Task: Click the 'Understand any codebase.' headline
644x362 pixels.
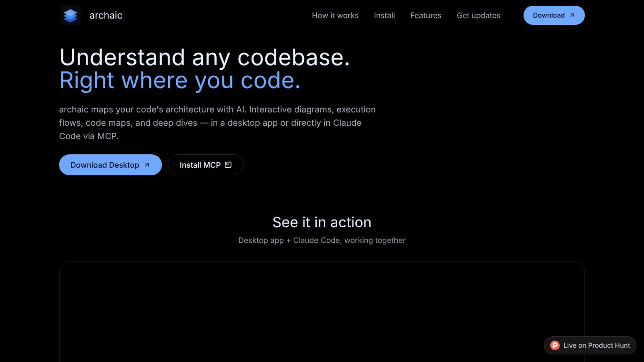Action: pyautogui.click(x=205, y=58)
